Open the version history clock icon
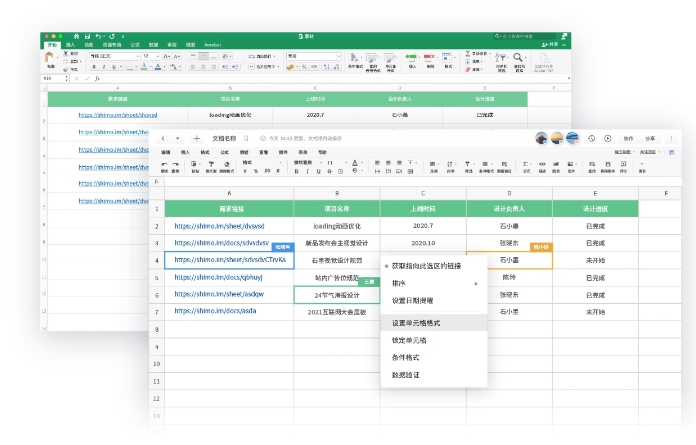Image resolution: width=696 pixels, height=445 pixels. tap(592, 138)
